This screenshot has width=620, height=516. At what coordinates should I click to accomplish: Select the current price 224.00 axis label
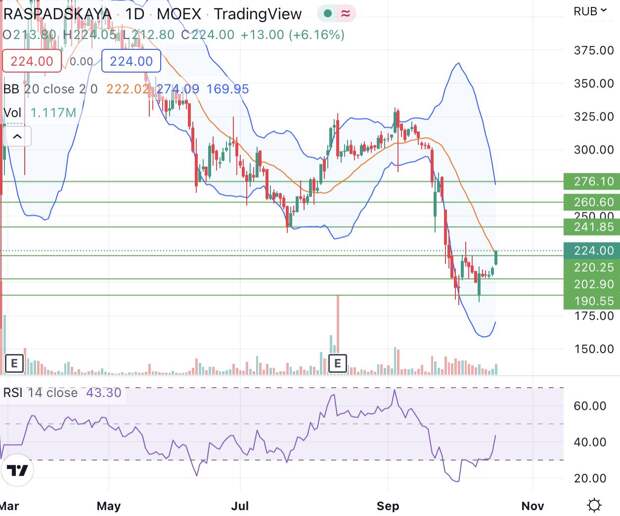tap(592, 251)
